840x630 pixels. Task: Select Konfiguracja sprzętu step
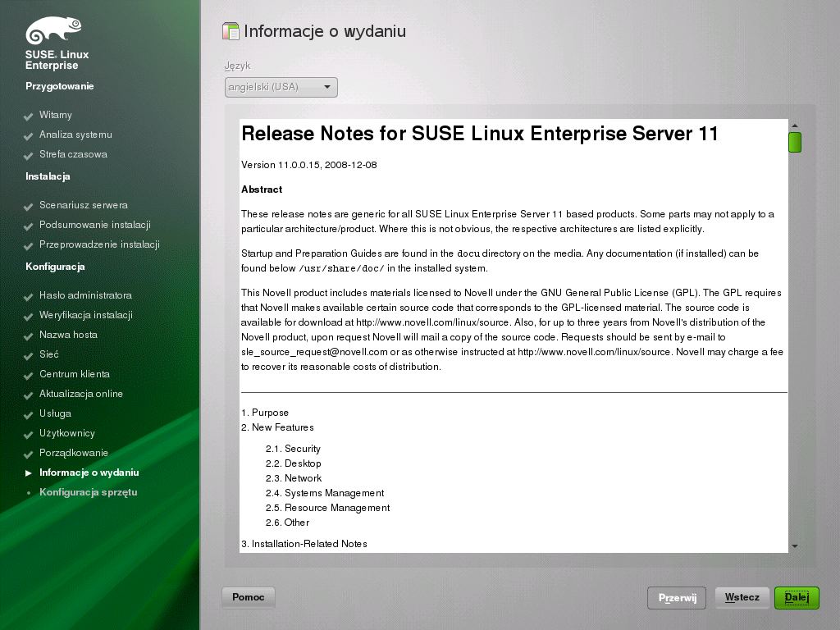[89, 492]
